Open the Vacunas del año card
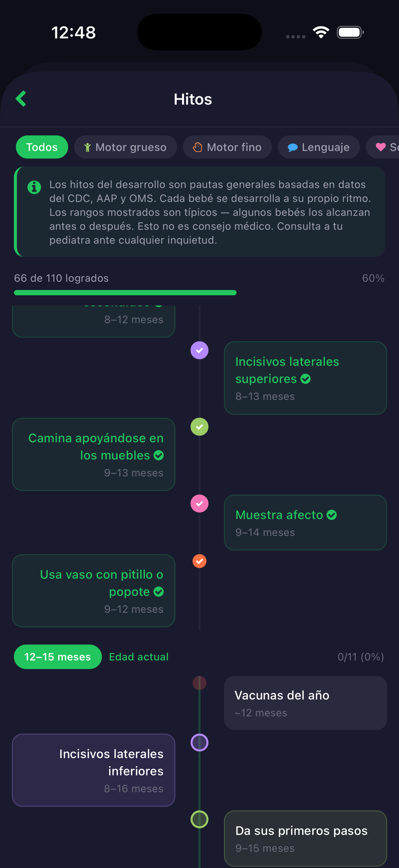 [305, 703]
